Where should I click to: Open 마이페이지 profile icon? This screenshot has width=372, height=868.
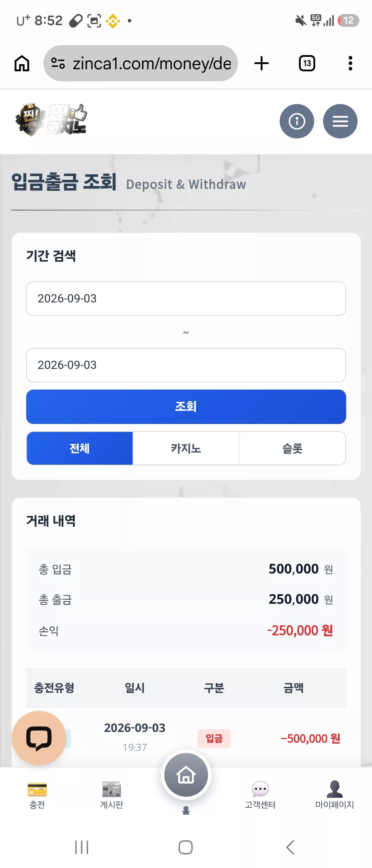click(x=335, y=789)
